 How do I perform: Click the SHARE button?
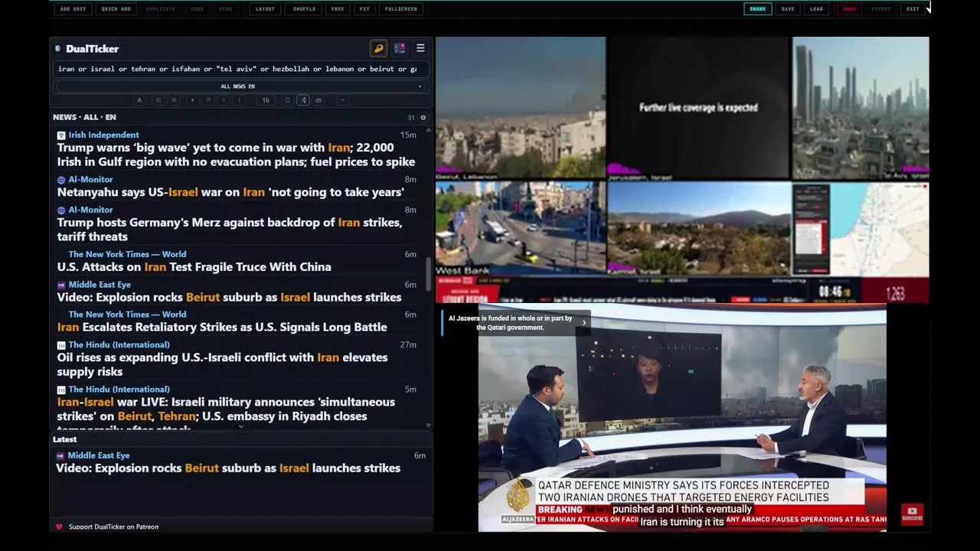757,9
